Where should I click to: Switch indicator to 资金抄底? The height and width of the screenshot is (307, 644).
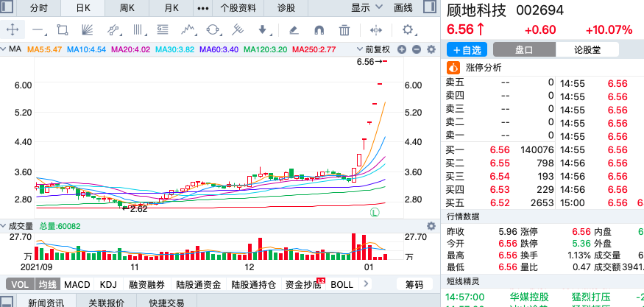[x=303, y=284]
